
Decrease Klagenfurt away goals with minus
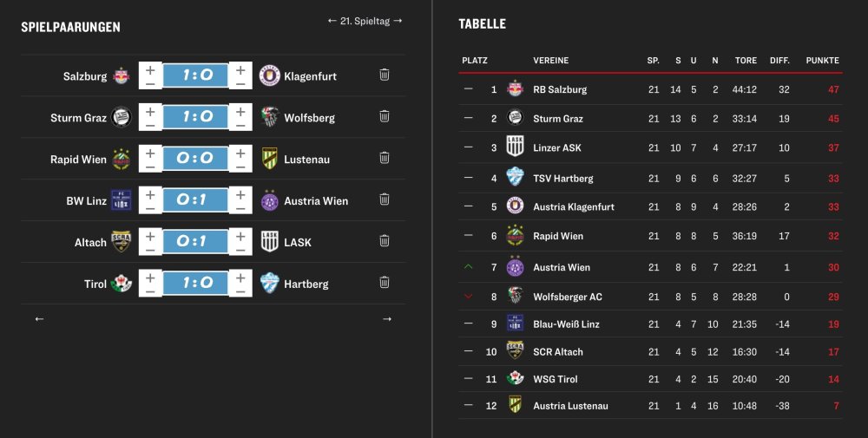point(240,83)
